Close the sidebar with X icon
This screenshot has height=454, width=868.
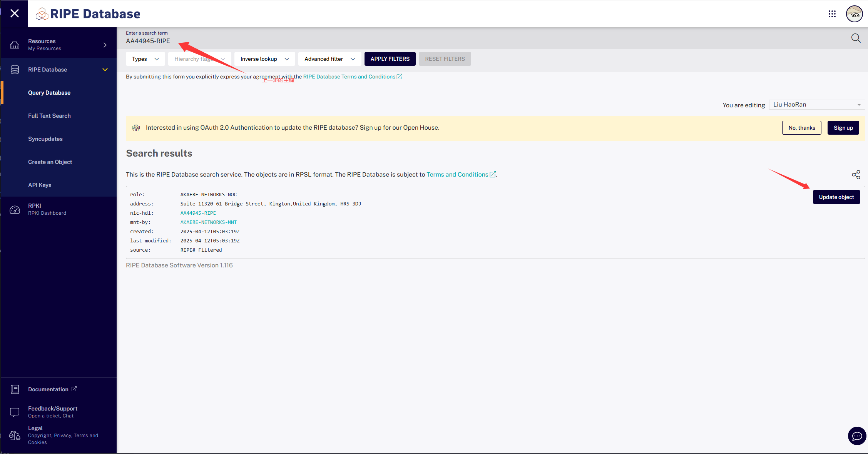[14, 13]
